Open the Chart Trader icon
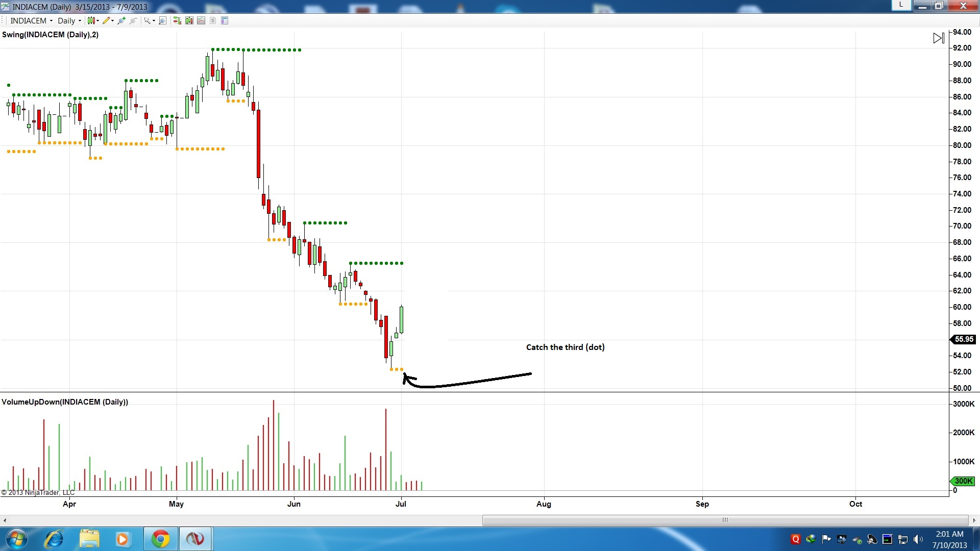This screenshot has height=551, width=980. point(177,21)
